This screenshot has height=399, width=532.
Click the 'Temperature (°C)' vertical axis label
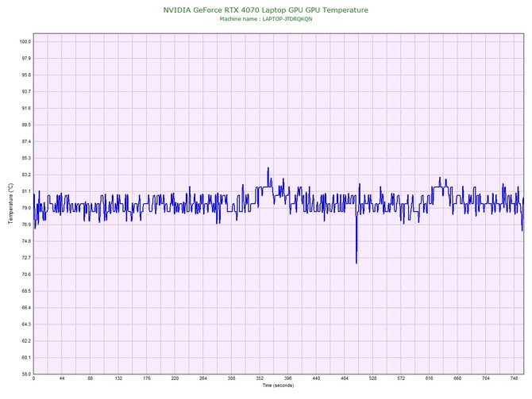(10, 204)
